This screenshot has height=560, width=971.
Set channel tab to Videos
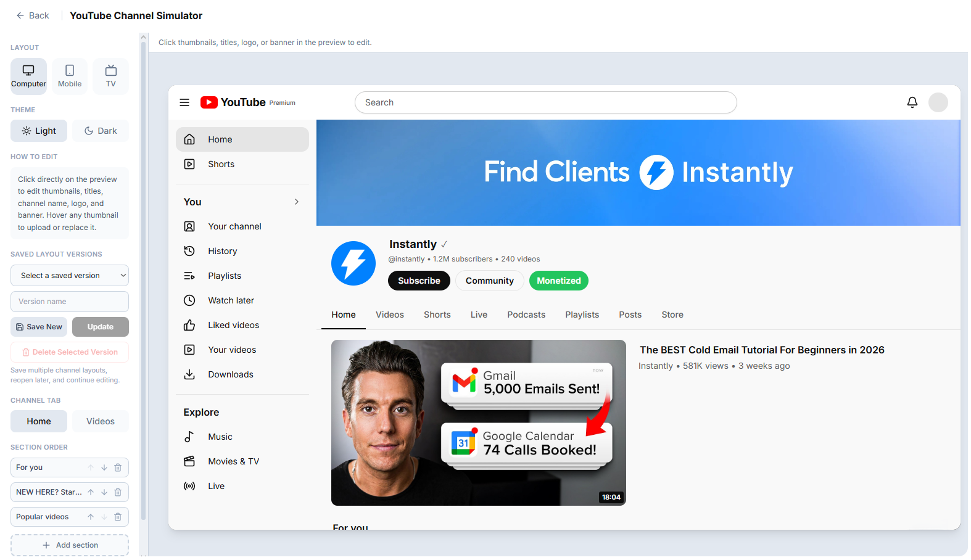click(x=101, y=421)
